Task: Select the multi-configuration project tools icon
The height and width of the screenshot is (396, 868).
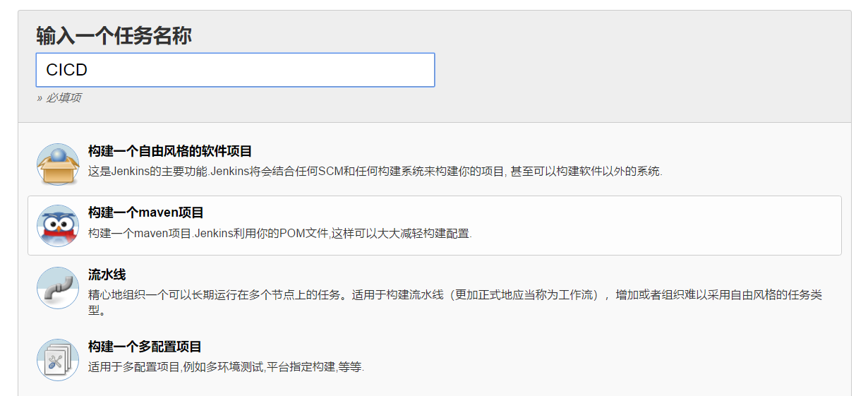Action: (58, 360)
